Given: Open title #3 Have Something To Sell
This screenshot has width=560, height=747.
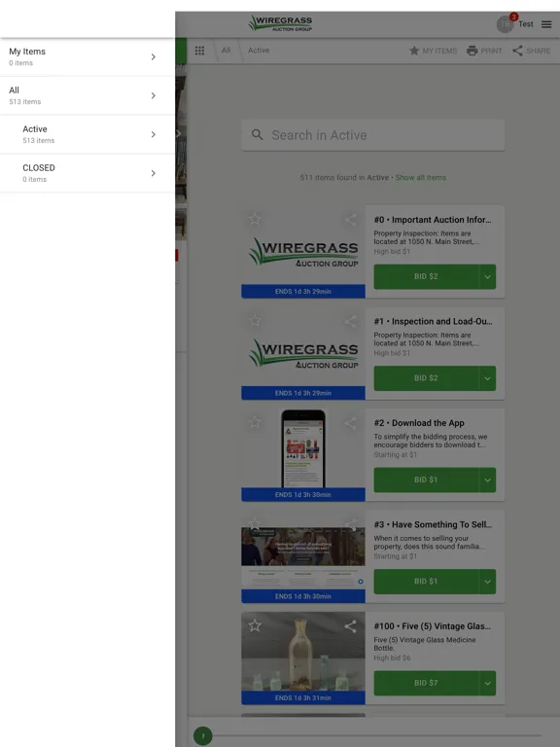Looking at the screenshot, I should (433, 524).
